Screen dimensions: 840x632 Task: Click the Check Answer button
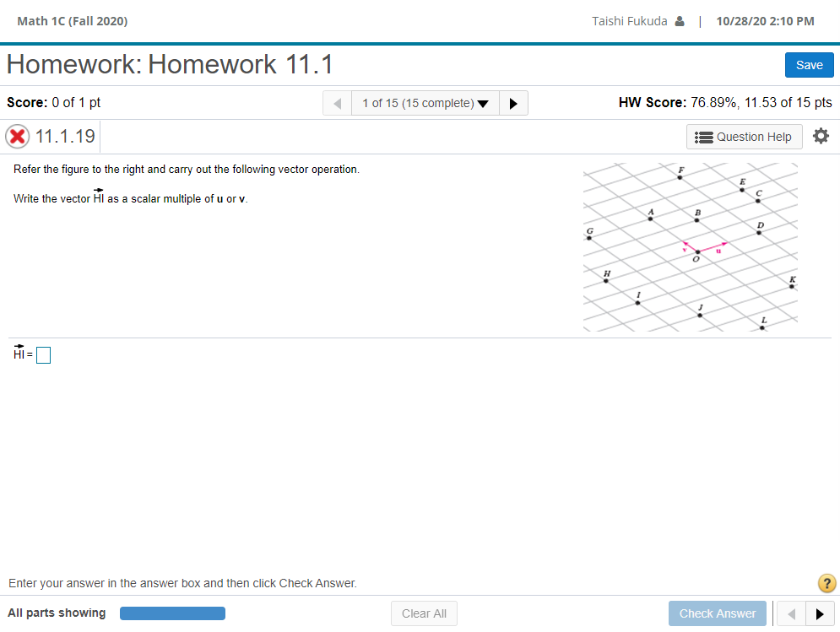[717, 613]
